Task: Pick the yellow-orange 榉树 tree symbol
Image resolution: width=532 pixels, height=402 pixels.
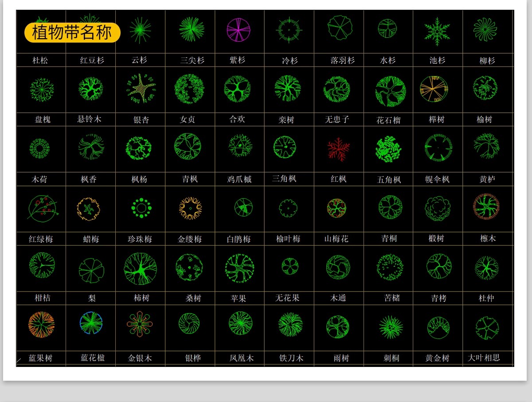Action: point(434,89)
